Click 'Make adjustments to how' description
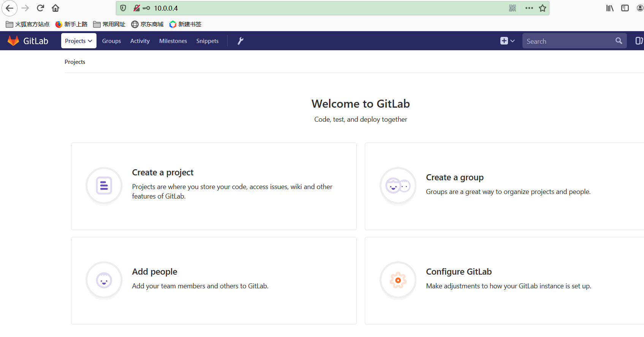The width and height of the screenshot is (644, 337). point(509,286)
